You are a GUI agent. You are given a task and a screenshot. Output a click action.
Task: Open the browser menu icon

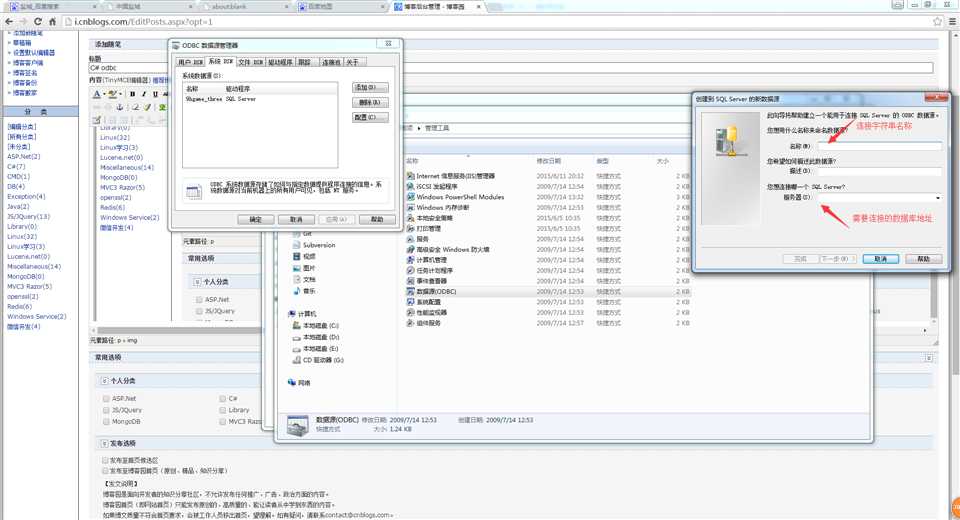pyautogui.click(x=952, y=21)
